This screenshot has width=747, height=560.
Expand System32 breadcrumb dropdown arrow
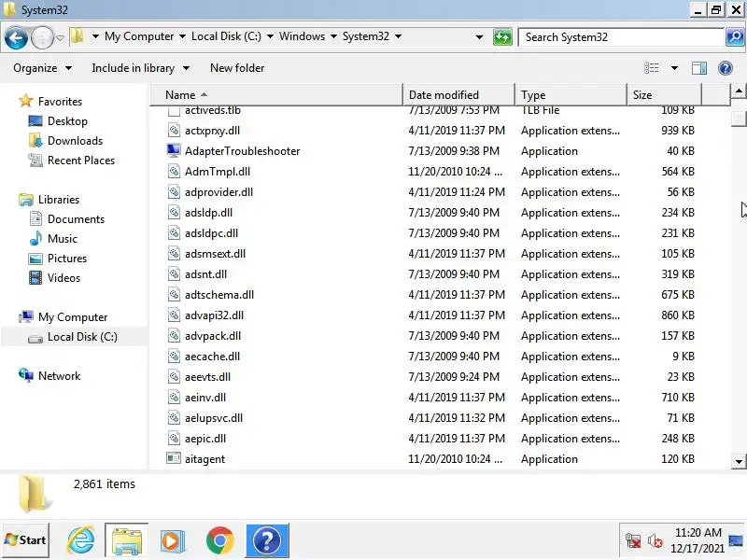coord(399,36)
